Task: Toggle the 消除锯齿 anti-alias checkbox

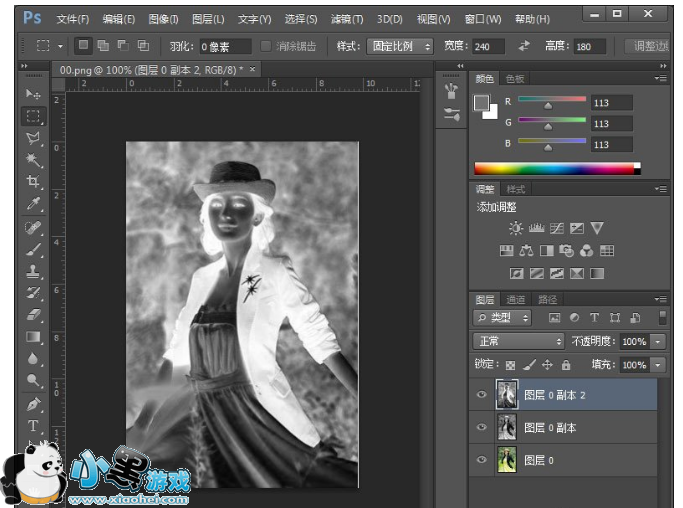Action: pyautogui.click(x=265, y=47)
